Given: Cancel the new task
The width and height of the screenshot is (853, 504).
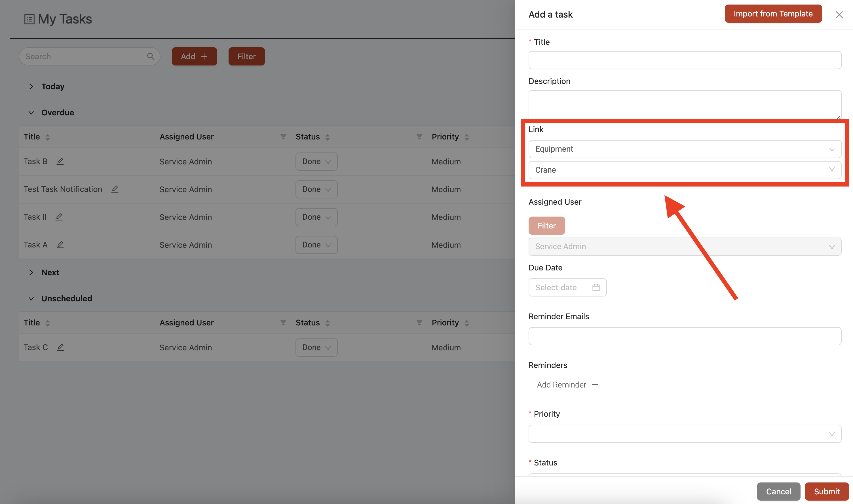Looking at the screenshot, I should (779, 492).
